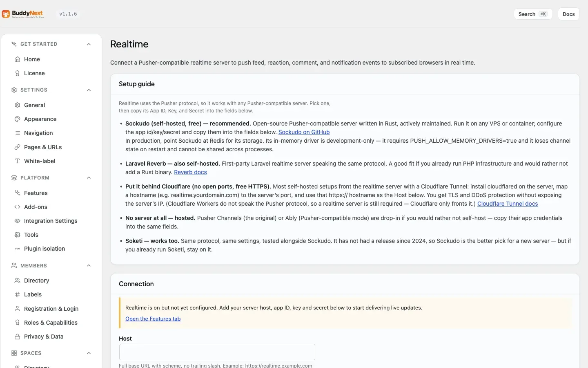
Task: Open the Docs button
Action: (x=568, y=14)
